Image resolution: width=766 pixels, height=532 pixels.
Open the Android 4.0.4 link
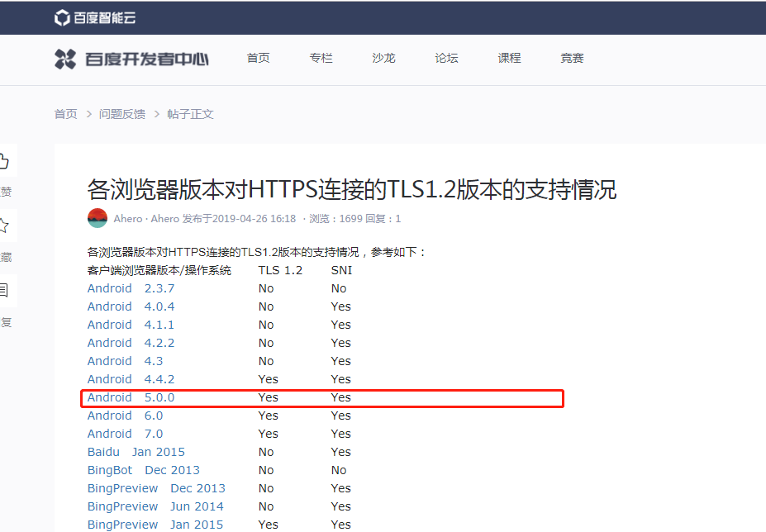coord(131,306)
